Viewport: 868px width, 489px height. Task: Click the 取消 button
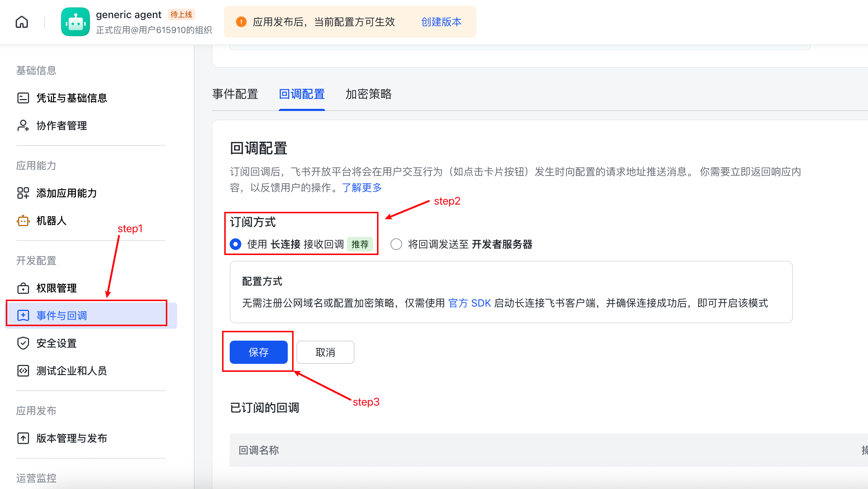pyautogui.click(x=325, y=352)
